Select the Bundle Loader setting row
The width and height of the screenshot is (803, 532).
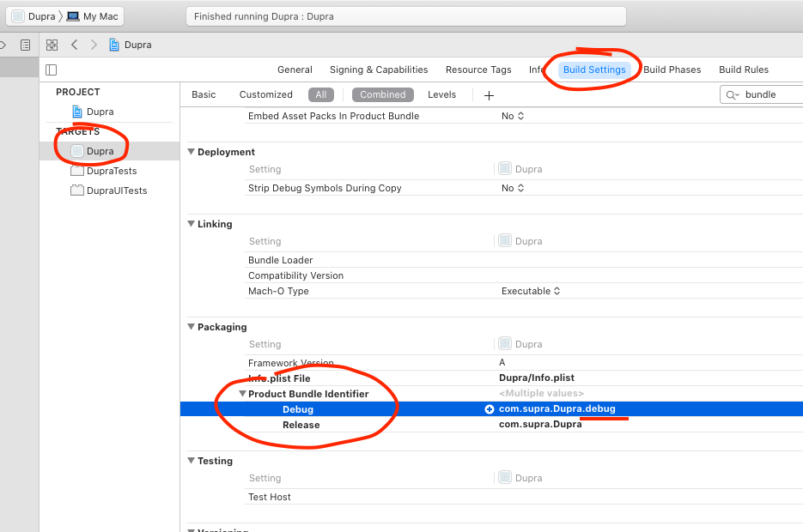523,260
